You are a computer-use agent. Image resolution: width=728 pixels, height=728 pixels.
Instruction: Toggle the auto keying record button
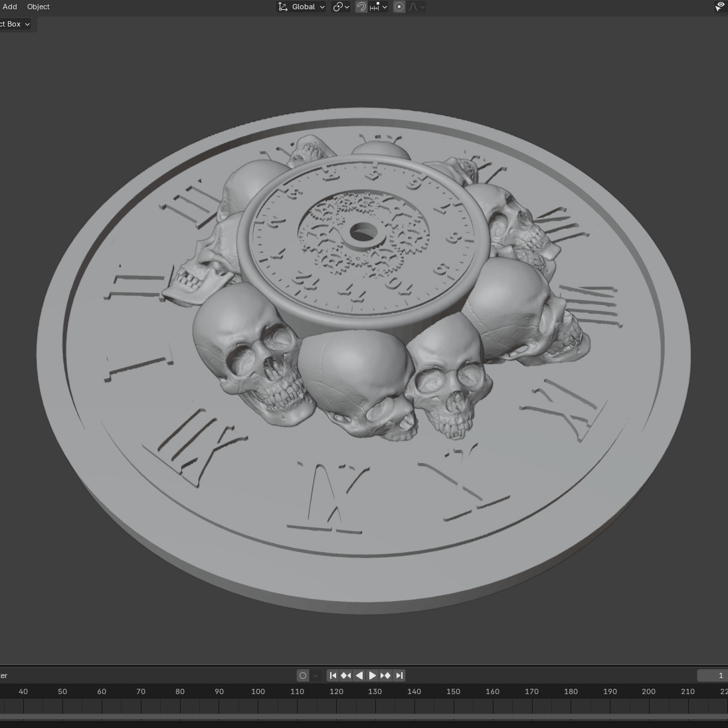(x=303, y=676)
